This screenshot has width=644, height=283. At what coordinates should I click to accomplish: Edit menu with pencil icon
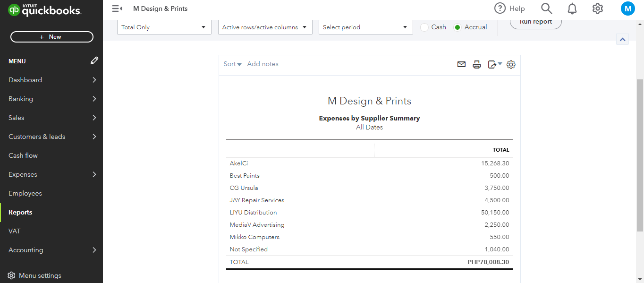pos(94,61)
